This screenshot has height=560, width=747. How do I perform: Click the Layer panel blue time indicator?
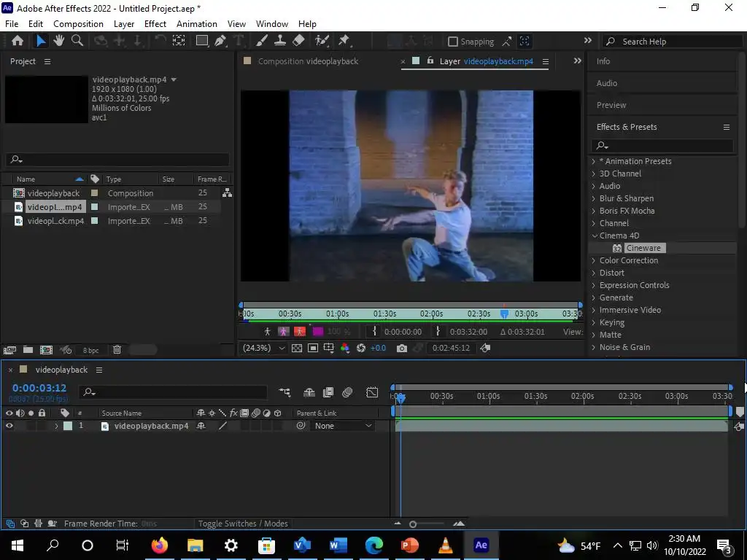505,314
